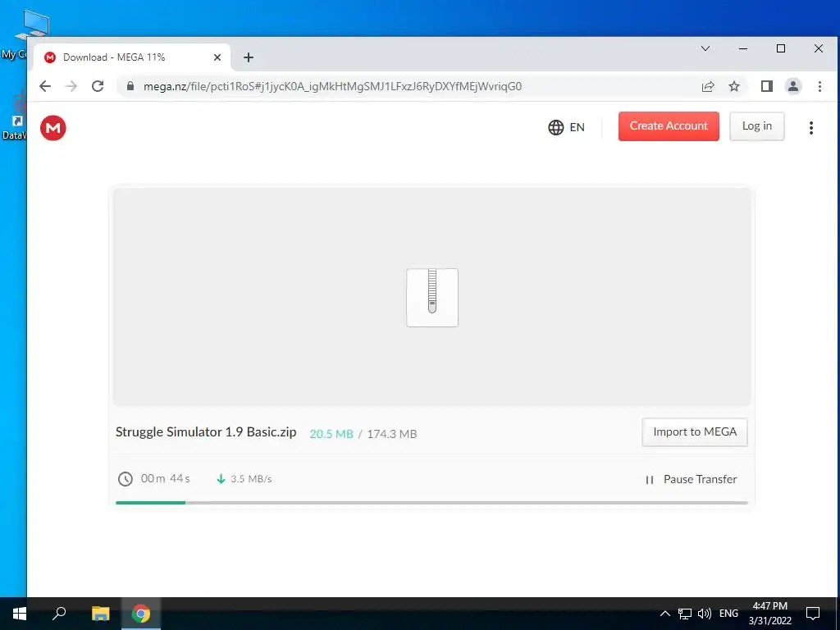Click the Create Account button

[x=669, y=126]
